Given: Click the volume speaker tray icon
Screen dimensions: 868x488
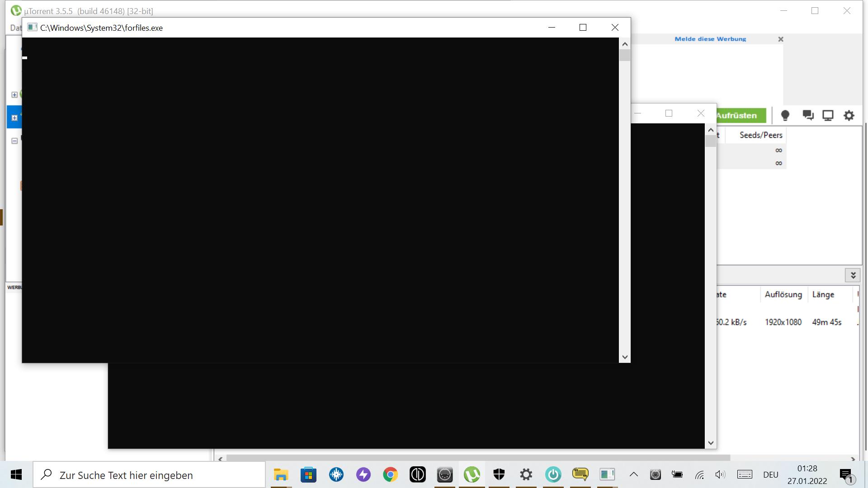Looking at the screenshot, I should coord(720,474).
